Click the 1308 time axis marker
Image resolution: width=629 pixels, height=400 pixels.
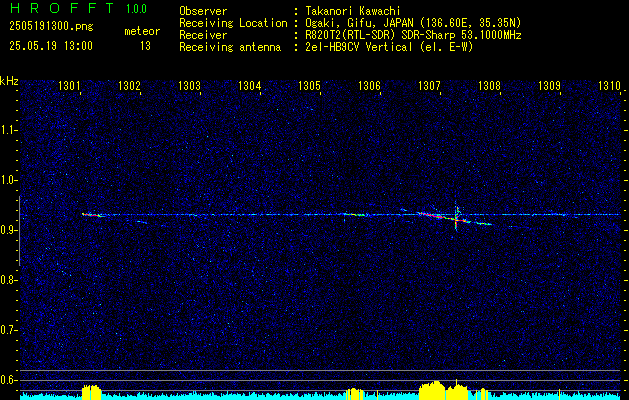click(x=489, y=85)
